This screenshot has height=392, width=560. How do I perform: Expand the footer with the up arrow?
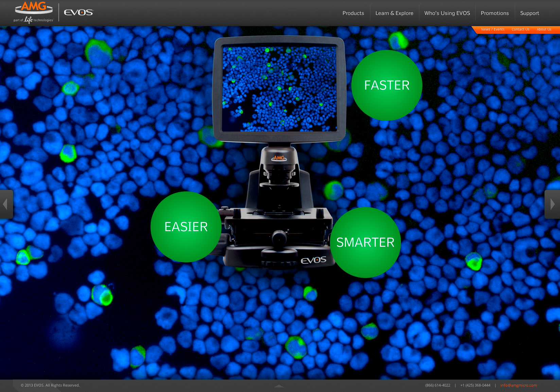279,386
